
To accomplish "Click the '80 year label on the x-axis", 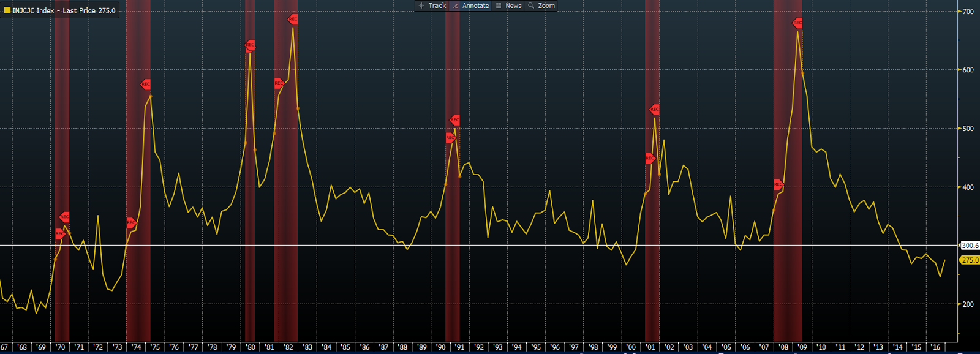I will pos(251,347).
